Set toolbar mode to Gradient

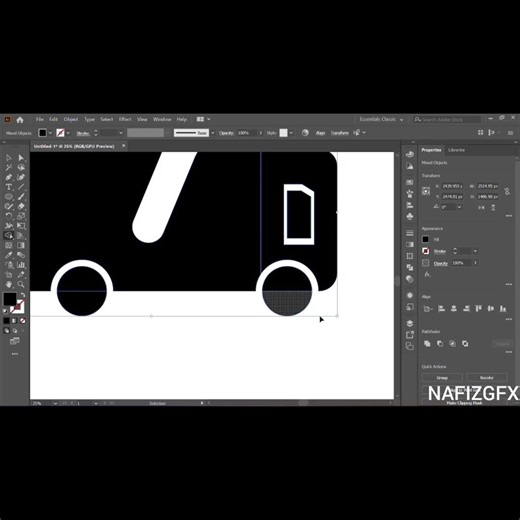14,321
